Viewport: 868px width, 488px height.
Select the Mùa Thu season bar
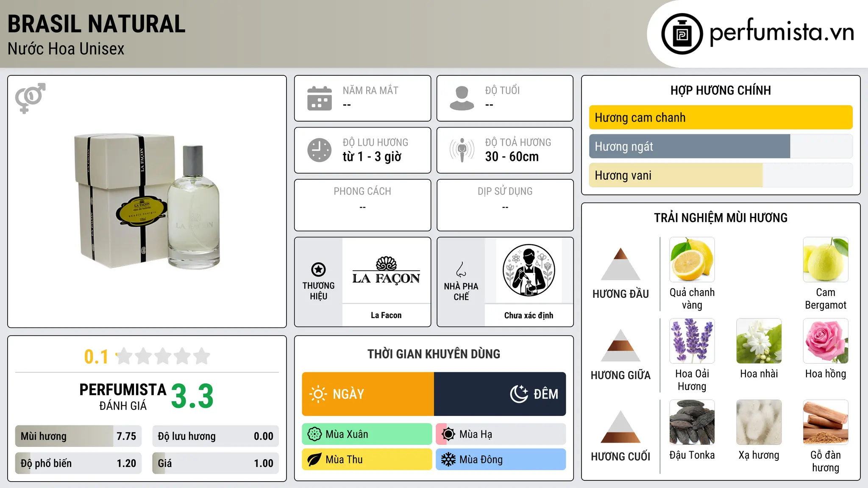[x=367, y=460]
